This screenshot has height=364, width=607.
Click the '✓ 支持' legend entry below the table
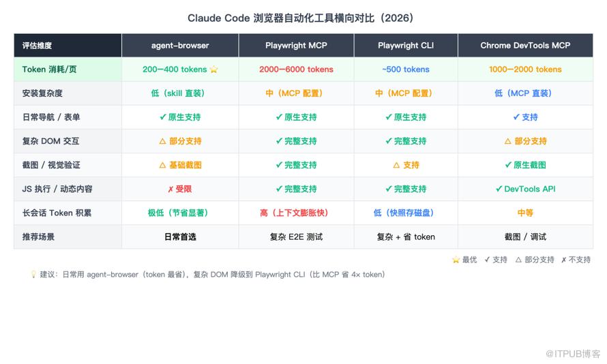496,260
